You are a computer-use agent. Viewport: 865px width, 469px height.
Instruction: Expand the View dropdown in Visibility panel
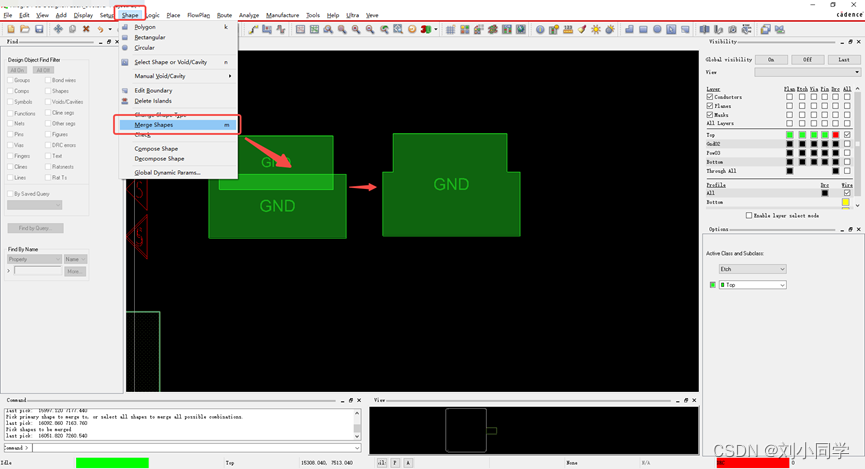point(806,72)
